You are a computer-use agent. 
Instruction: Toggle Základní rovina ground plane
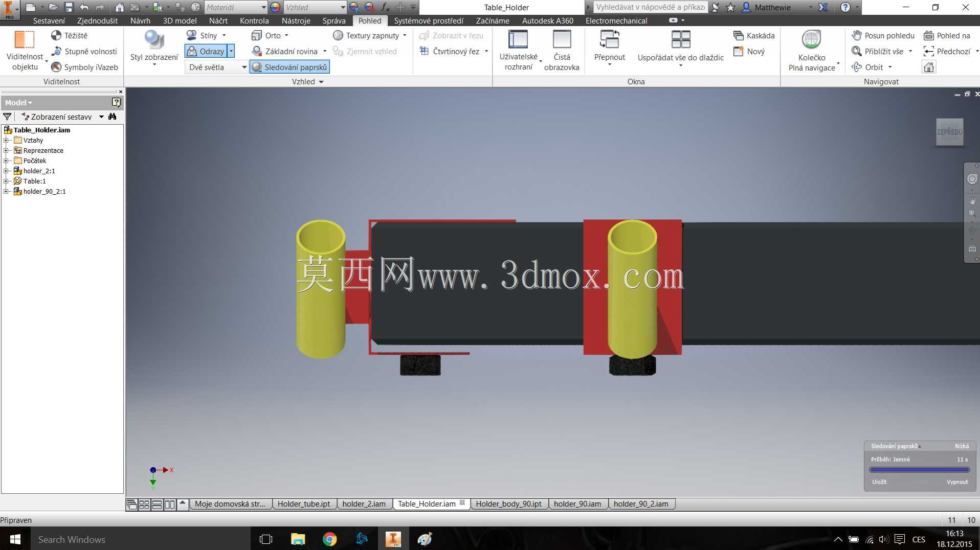click(285, 51)
